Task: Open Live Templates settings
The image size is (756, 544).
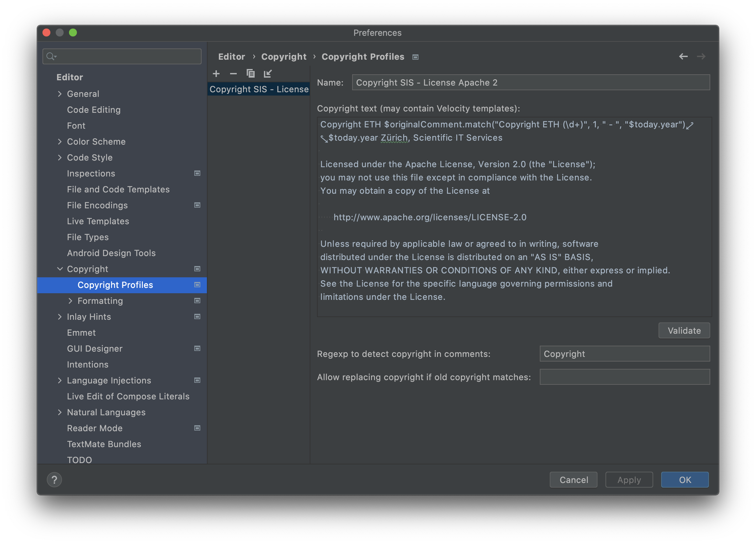Action: 98,221
